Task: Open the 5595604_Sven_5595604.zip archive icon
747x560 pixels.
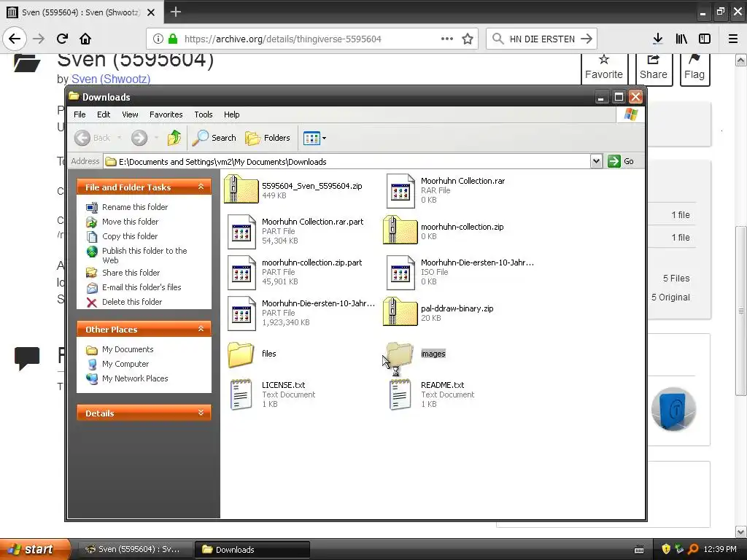Action: [241, 190]
